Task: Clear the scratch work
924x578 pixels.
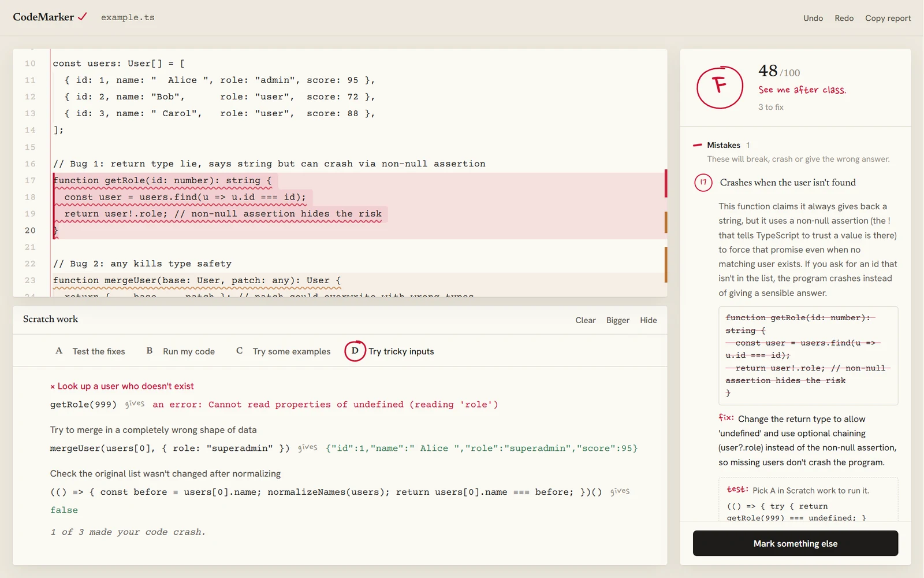Action: coord(585,320)
